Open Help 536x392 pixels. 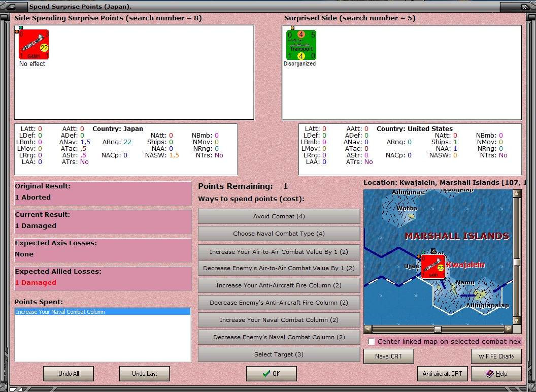496,374
